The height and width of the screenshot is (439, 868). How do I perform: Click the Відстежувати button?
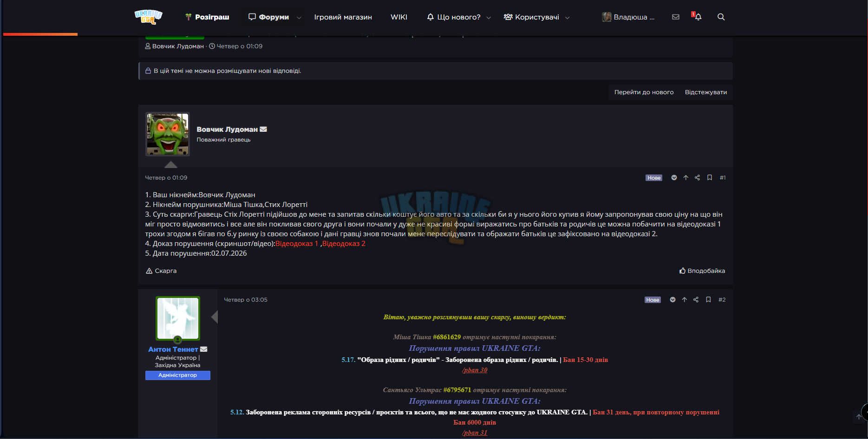pos(706,92)
